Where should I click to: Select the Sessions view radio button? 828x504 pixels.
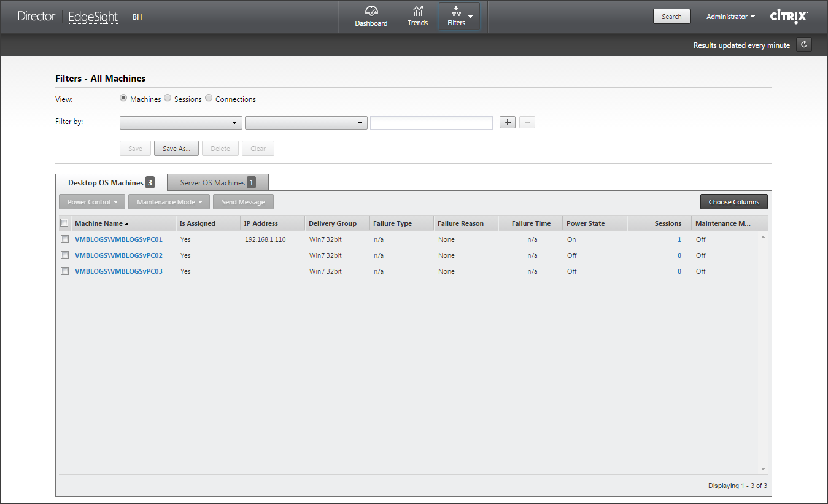point(168,98)
